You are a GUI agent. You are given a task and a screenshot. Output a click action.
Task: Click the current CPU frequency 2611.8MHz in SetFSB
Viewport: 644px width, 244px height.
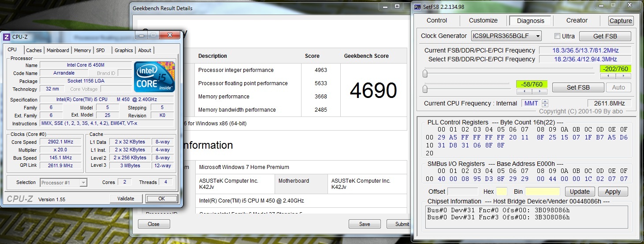[609, 103]
